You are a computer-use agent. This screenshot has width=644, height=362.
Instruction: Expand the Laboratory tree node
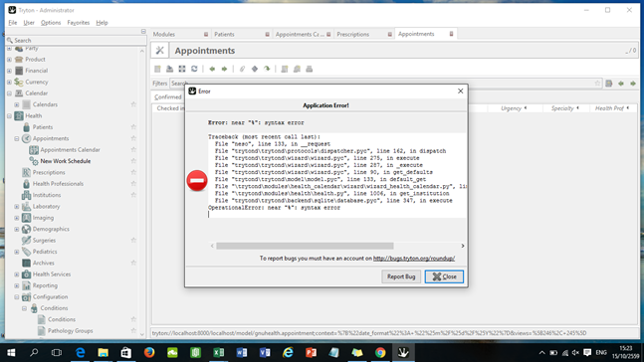[x=17, y=207]
